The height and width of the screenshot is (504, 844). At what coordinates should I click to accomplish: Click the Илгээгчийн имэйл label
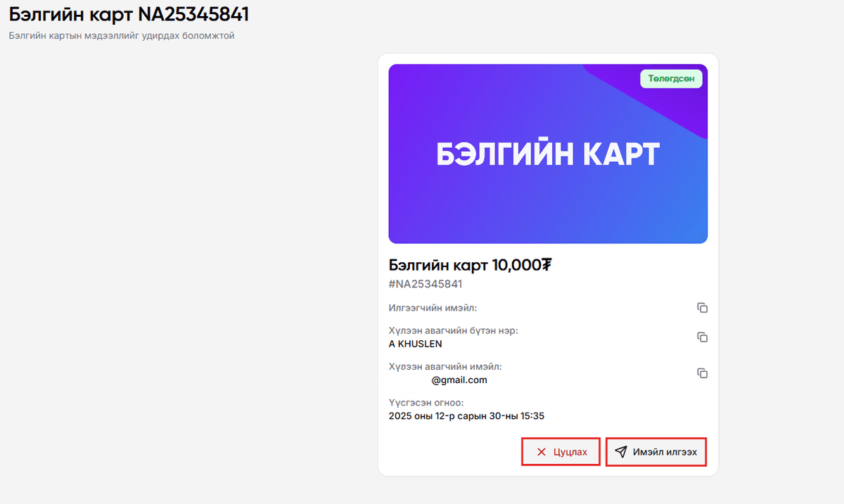tap(433, 307)
